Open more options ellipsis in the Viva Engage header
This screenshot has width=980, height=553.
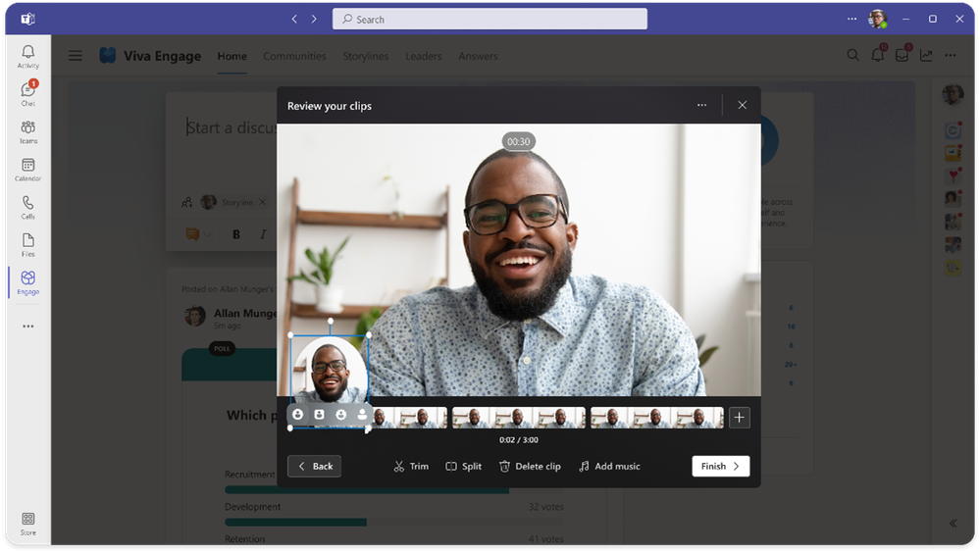coord(951,56)
